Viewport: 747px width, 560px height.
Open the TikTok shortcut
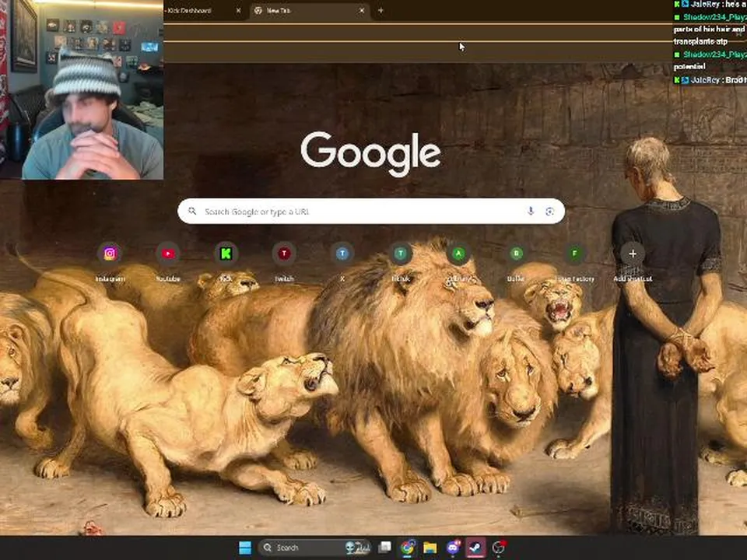tap(401, 254)
